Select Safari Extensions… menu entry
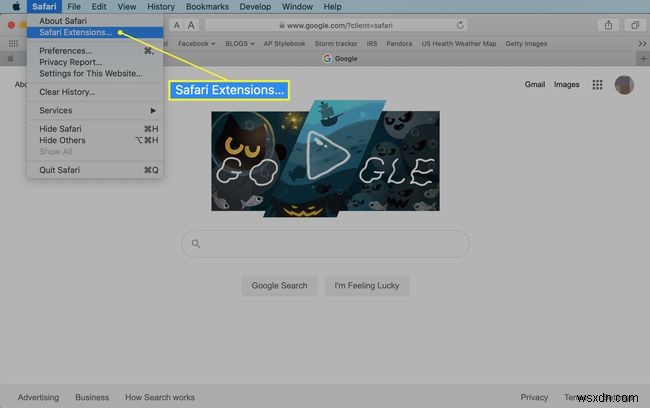The image size is (650, 408). [95, 32]
